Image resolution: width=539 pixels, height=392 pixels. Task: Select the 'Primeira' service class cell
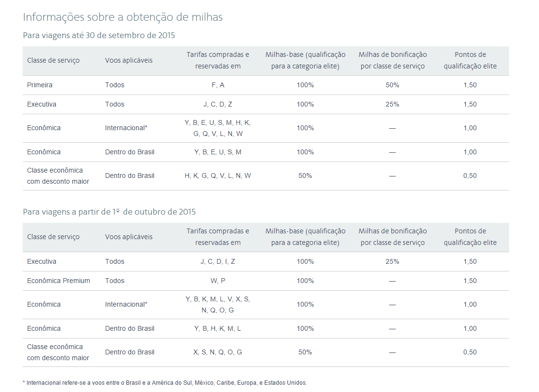40,85
